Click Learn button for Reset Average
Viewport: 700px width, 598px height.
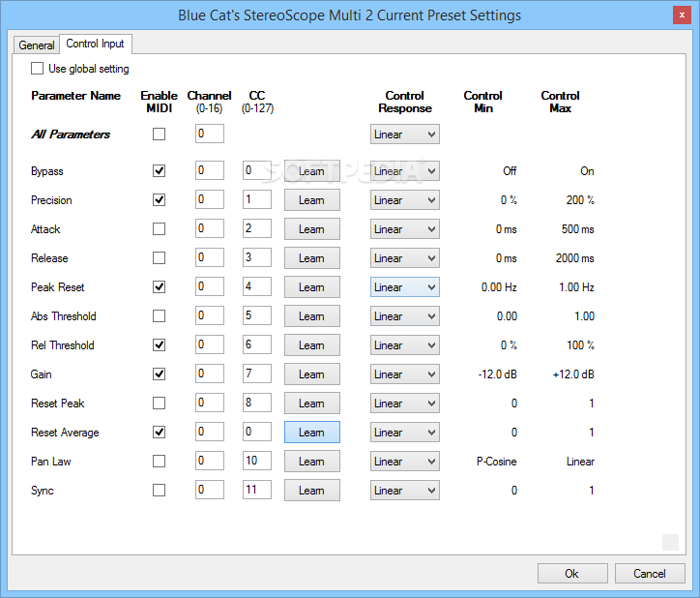(x=312, y=433)
